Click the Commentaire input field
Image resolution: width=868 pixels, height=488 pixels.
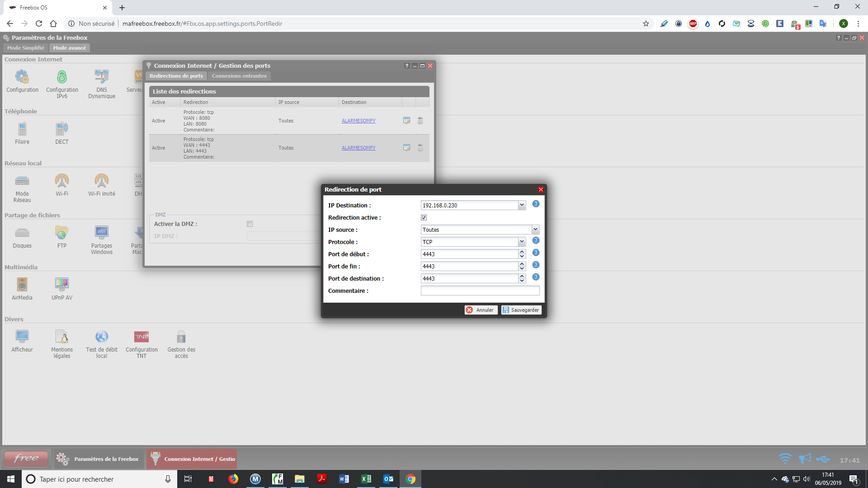[480, 291]
